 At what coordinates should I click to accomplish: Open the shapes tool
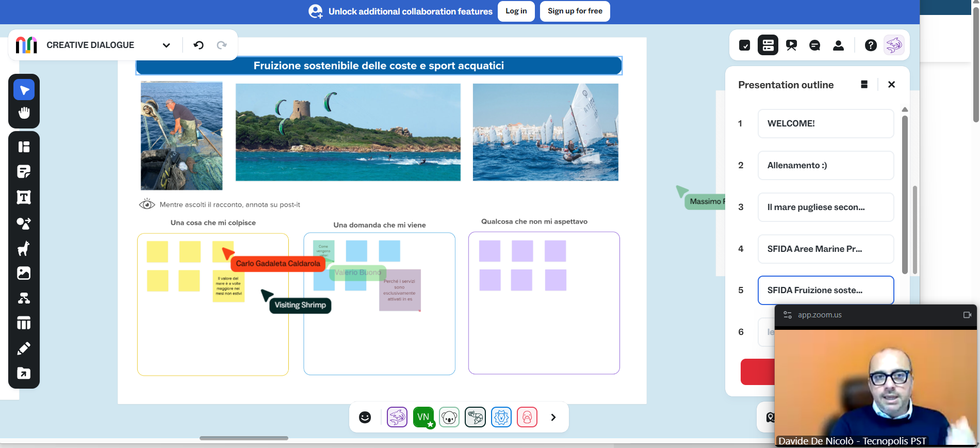click(x=24, y=223)
